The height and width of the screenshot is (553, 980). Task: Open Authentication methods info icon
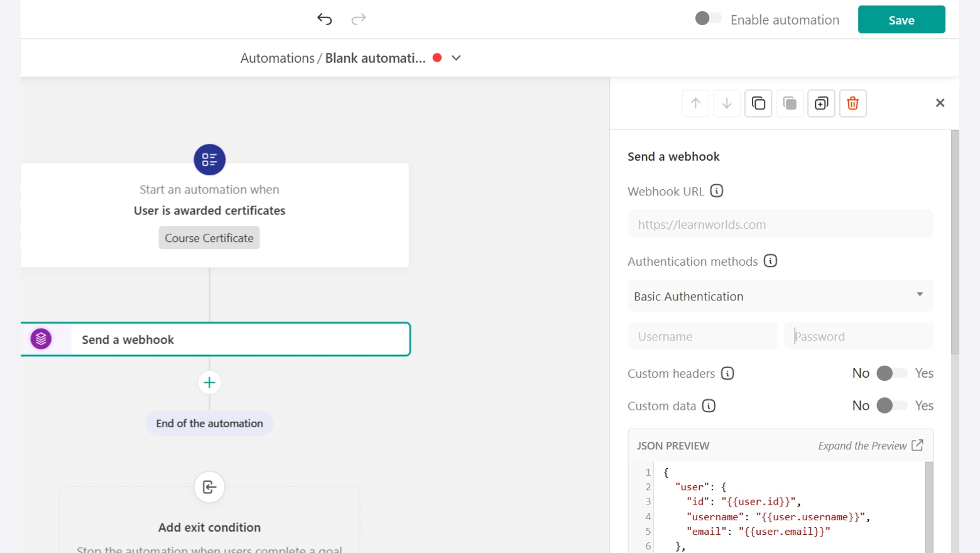click(770, 261)
